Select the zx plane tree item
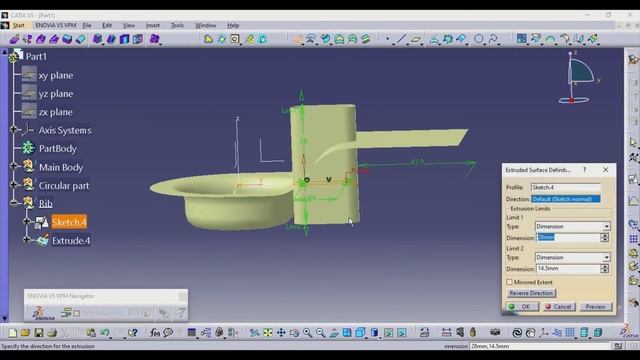The image size is (640, 360). click(x=56, y=112)
